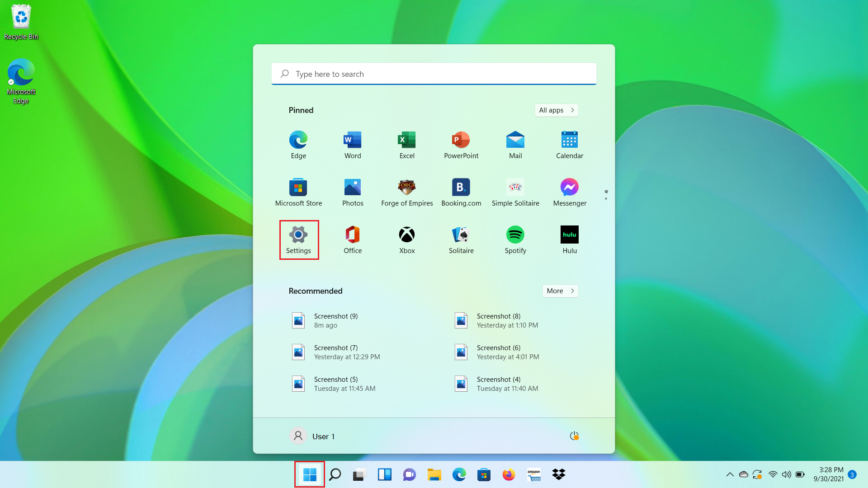This screenshot has height=488, width=868.
Task: Click Type here to search field
Action: click(x=434, y=73)
